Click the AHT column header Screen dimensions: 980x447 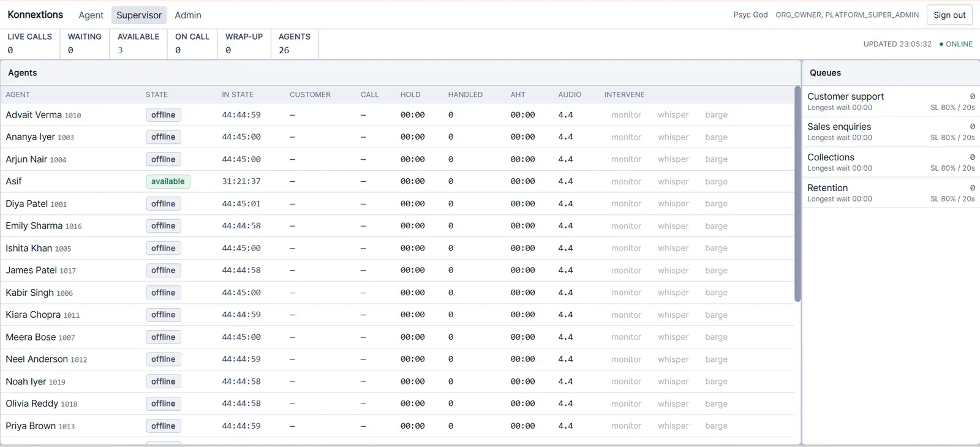[x=518, y=95]
